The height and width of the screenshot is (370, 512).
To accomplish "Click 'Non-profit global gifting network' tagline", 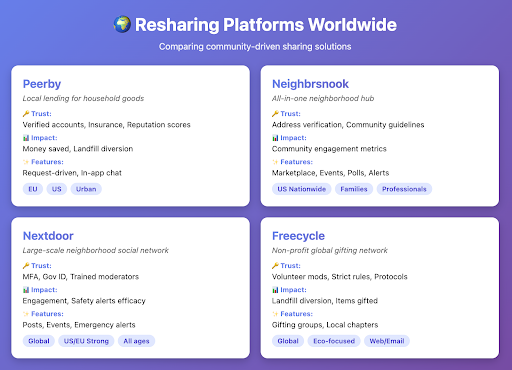I will pos(330,250).
